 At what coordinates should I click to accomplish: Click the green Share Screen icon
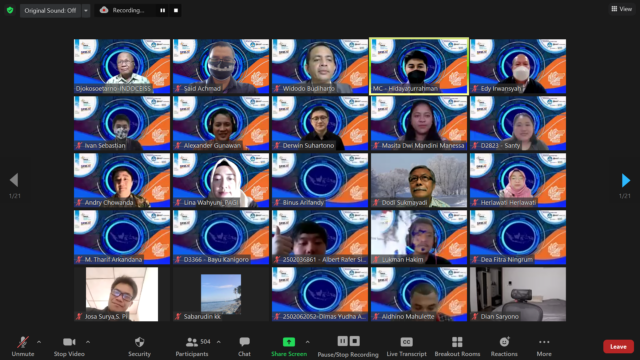tap(289, 342)
